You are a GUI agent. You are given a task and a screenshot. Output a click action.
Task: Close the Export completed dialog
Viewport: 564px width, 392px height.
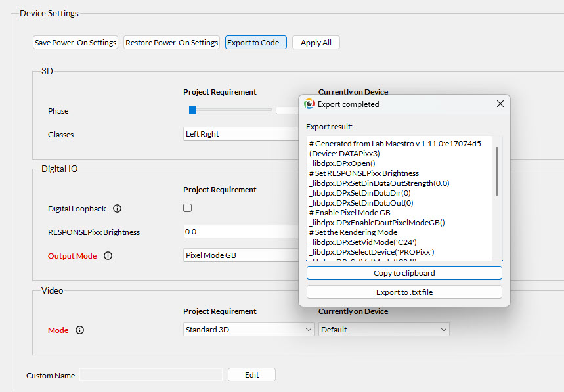(500, 104)
